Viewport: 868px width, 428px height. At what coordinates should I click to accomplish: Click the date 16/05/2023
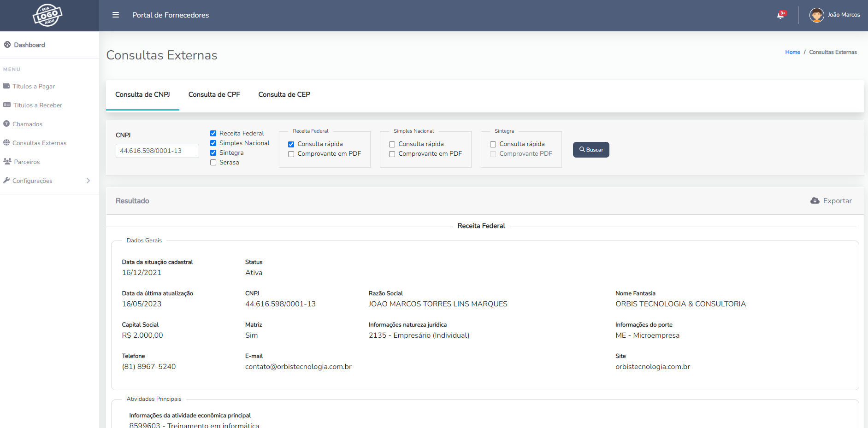pos(142,304)
